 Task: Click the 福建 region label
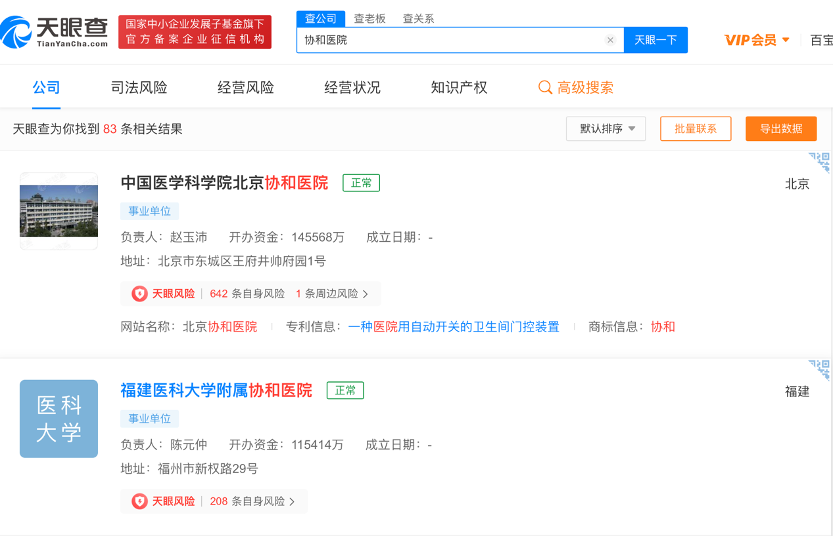797,391
